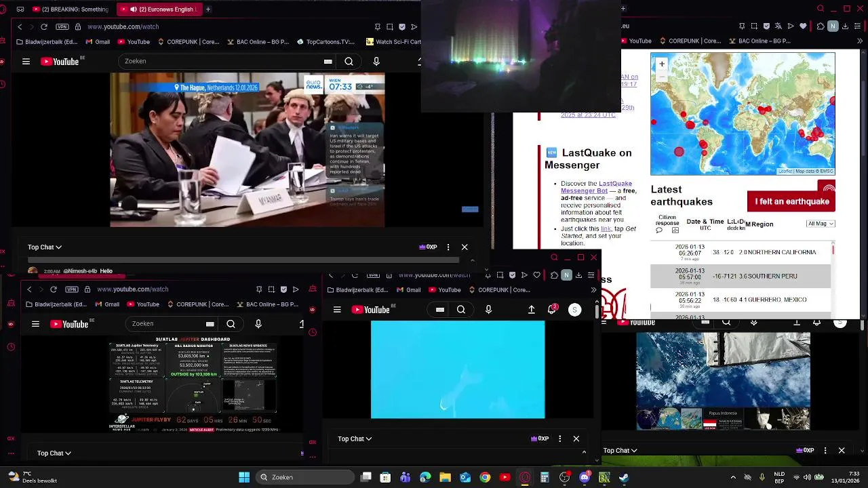868x488 pixels.
Task: Click heart bookmark icon in top-right browser
Action: [804, 26]
